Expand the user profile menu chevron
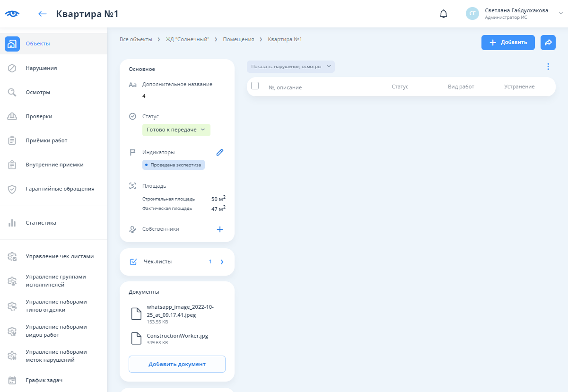568x392 pixels. point(561,13)
